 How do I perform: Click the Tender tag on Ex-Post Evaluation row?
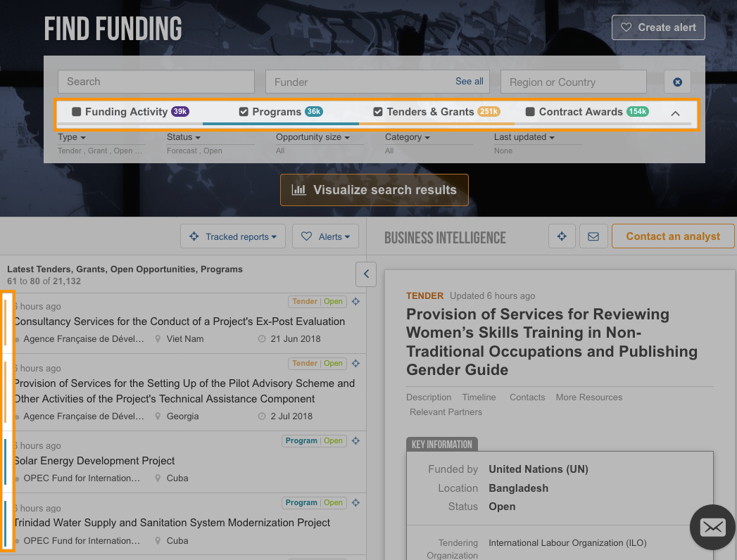coord(305,302)
